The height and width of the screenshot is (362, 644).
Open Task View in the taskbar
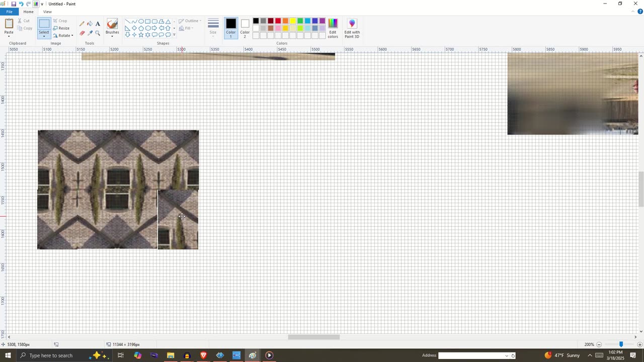[x=121, y=355]
